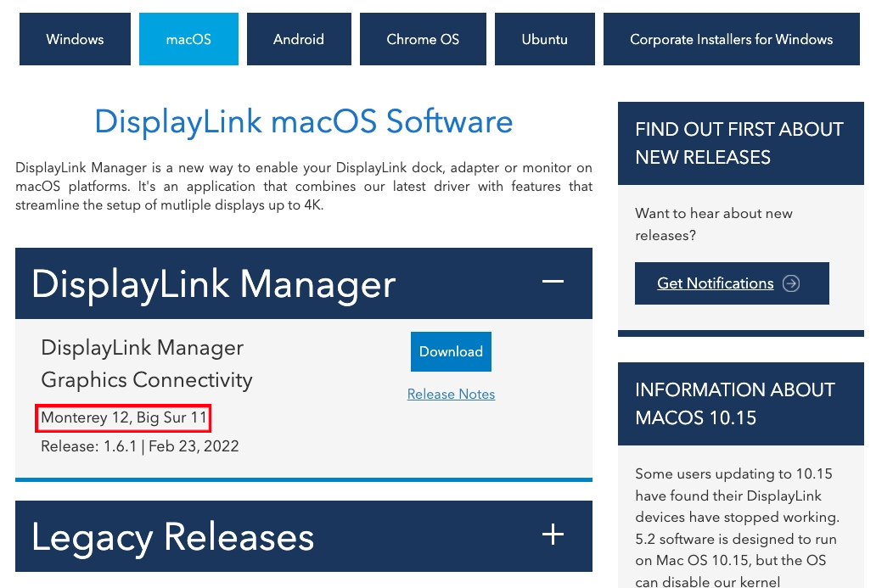The height and width of the screenshot is (588, 893).
Task: Click the 'Want to hear about new releases?' text
Action: pyautogui.click(x=714, y=224)
